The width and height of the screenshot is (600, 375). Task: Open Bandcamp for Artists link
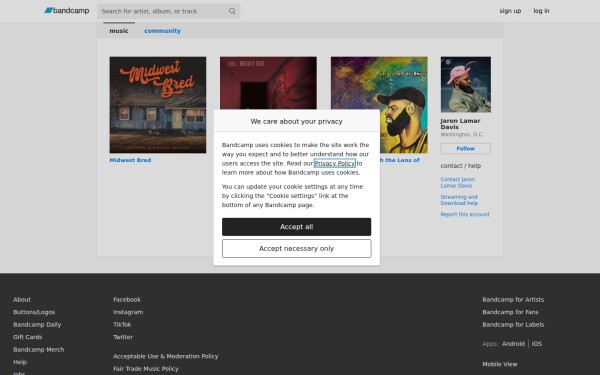(x=513, y=299)
